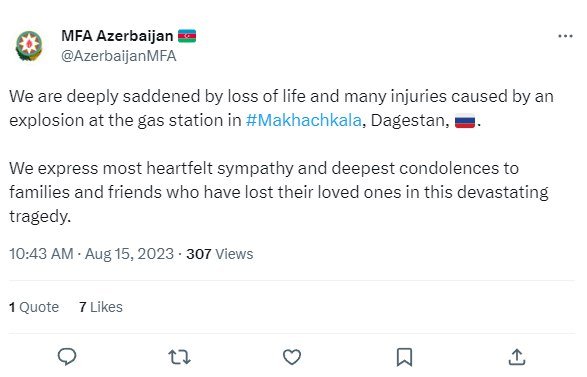Open the reply comment icon
Viewport: 587px width, 377px height.
(67, 356)
